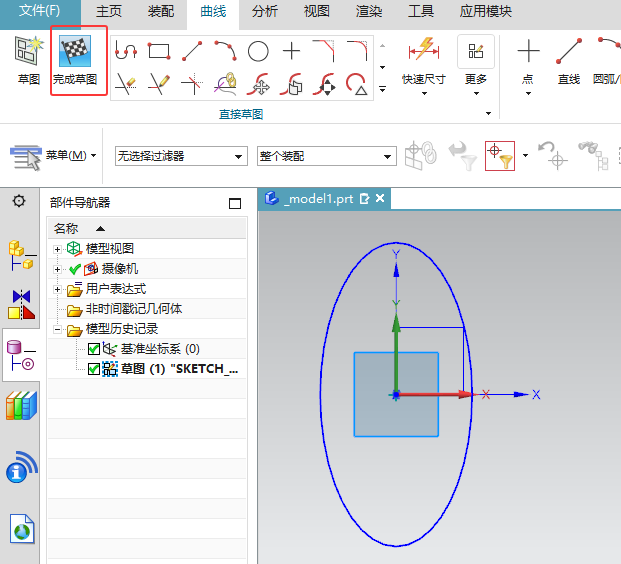Click the shaded square datum plane
Image resolution: width=621 pixels, height=564 pixels.
[374, 416]
